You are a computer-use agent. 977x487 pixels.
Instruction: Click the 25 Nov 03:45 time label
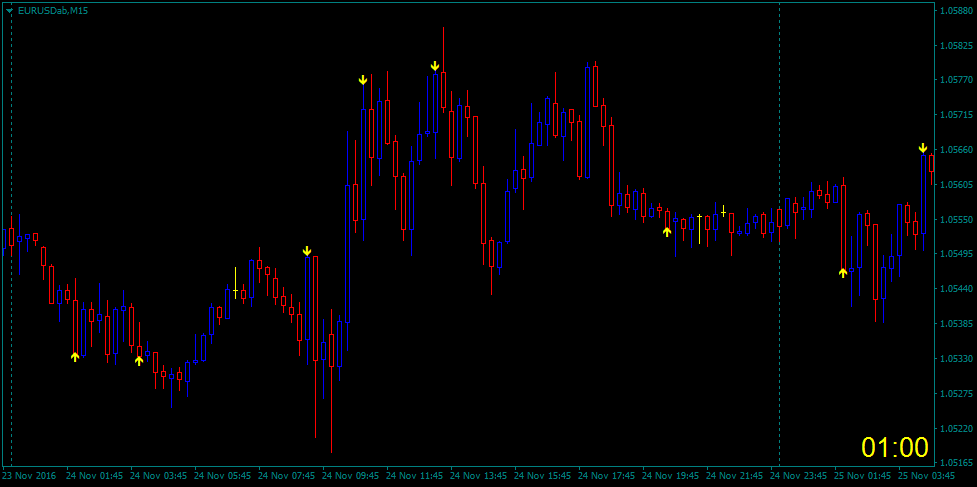(x=925, y=476)
